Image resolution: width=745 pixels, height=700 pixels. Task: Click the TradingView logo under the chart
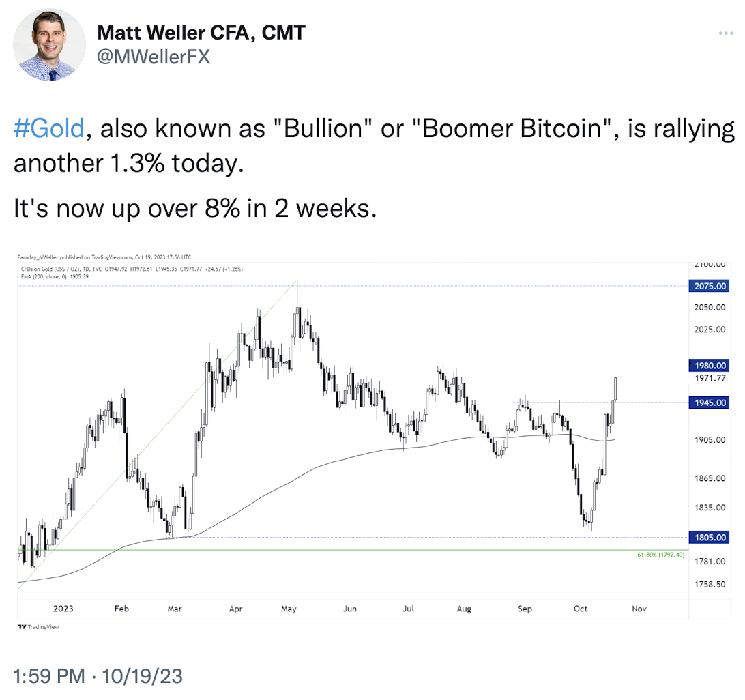38,627
